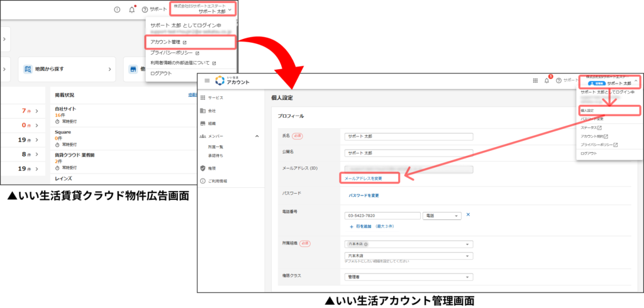The width and height of the screenshot is (644, 308).
Task: Open ステータス external link in account menu
Action: (591, 128)
